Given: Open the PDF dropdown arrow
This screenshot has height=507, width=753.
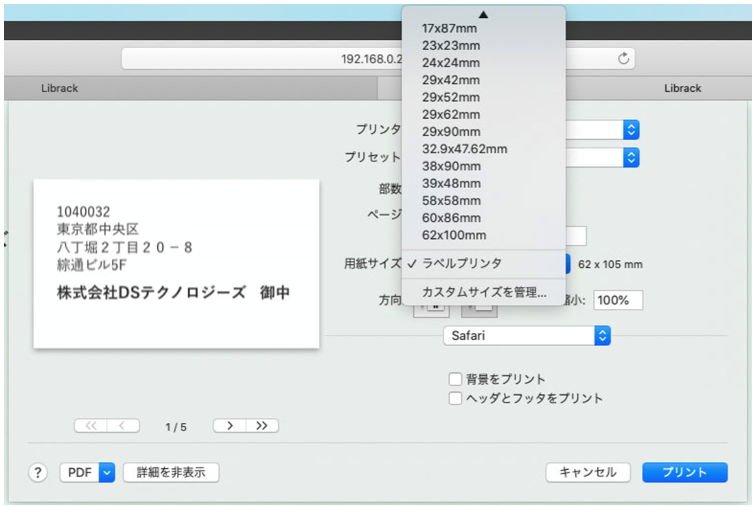Looking at the screenshot, I should tap(107, 472).
